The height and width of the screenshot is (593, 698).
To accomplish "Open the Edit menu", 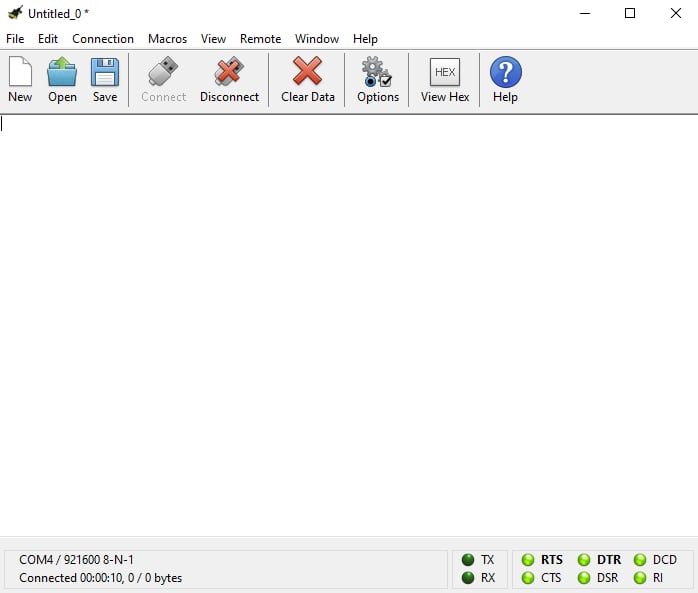I will pyautogui.click(x=48, y=39).
